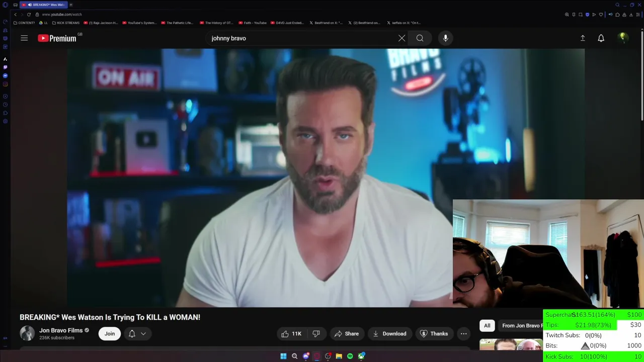Screen dimensions: 644x362
Task: Open Jon Bravo Films channel name link
Action: coord(61,330)
